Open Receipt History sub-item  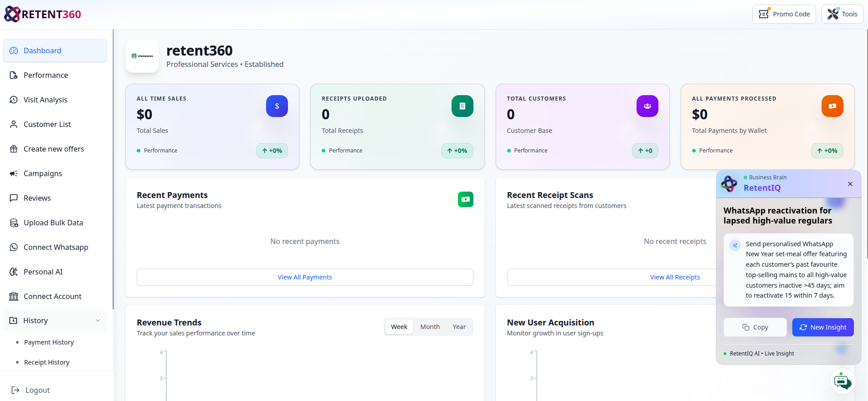(x=47, y=362)
